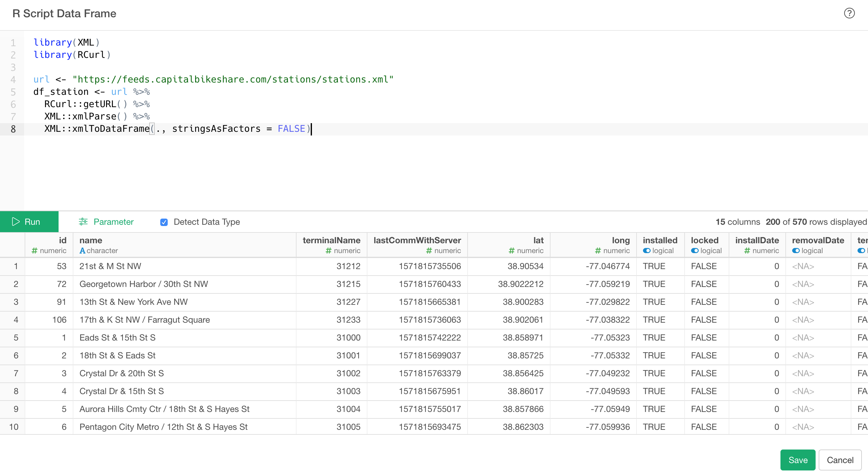Click the numeric icon on installDate column
This screenshot has height=476, width=868.
(x=747, y=251)
